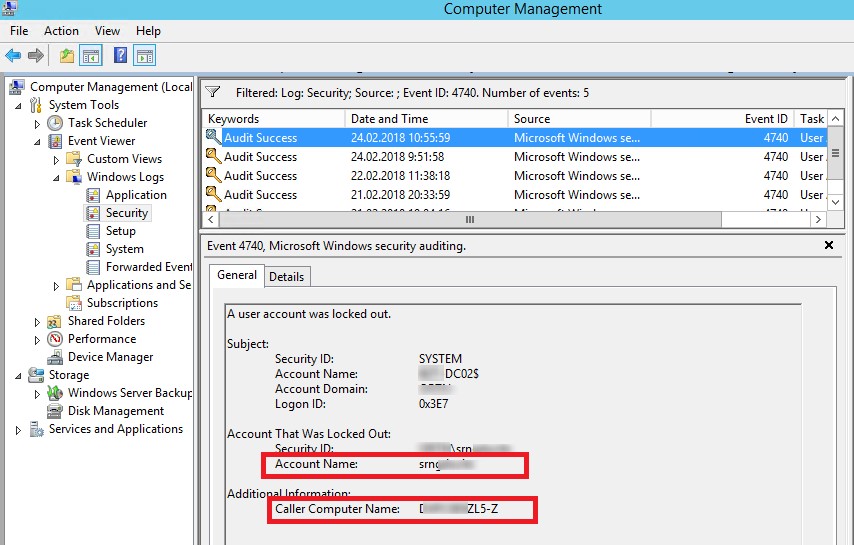Select the System log
The height and width of the screenshot is (545, 854).
(x=124, y=249)
